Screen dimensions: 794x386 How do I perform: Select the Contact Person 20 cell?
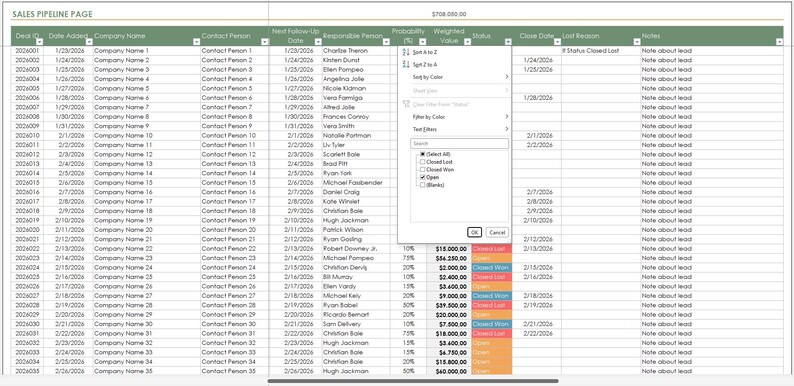234,229
